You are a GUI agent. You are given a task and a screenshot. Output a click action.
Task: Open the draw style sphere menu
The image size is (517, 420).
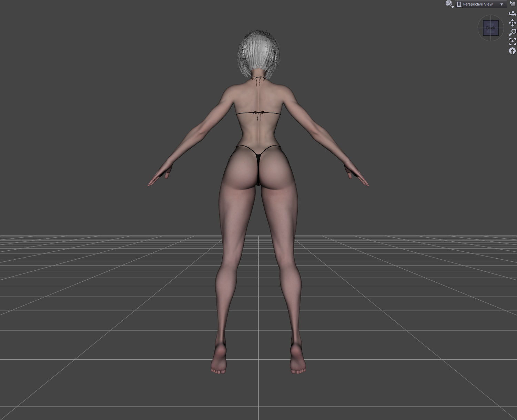click(x=449, y=4)
